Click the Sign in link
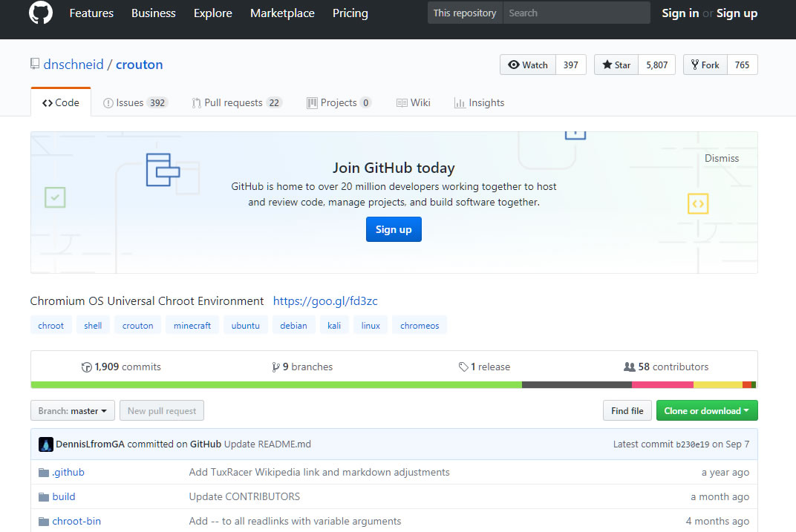796x532 pixels. [x=680, y=13]
